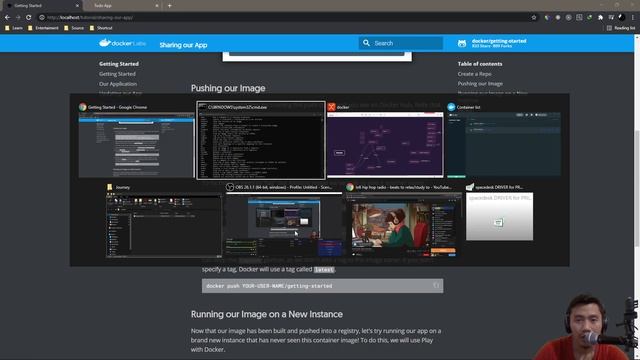This screenshot has height=360, width=640.
Task: Open the Source bookmarks folder
Action: tap(74, 28)
